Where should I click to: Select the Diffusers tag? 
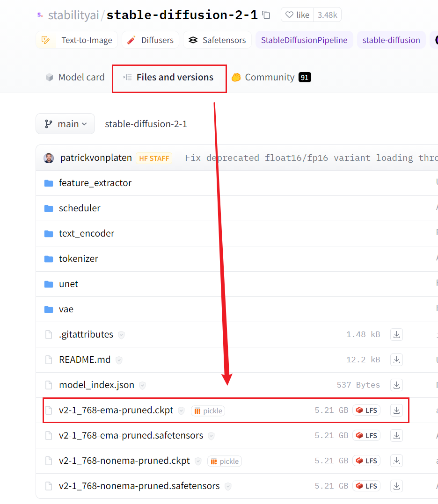[150, 40]
